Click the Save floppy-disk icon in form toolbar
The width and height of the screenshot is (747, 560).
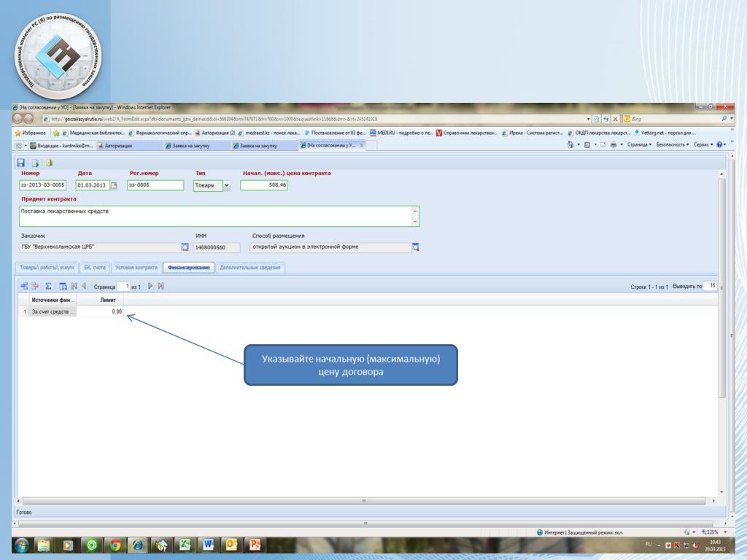(21, 163)
